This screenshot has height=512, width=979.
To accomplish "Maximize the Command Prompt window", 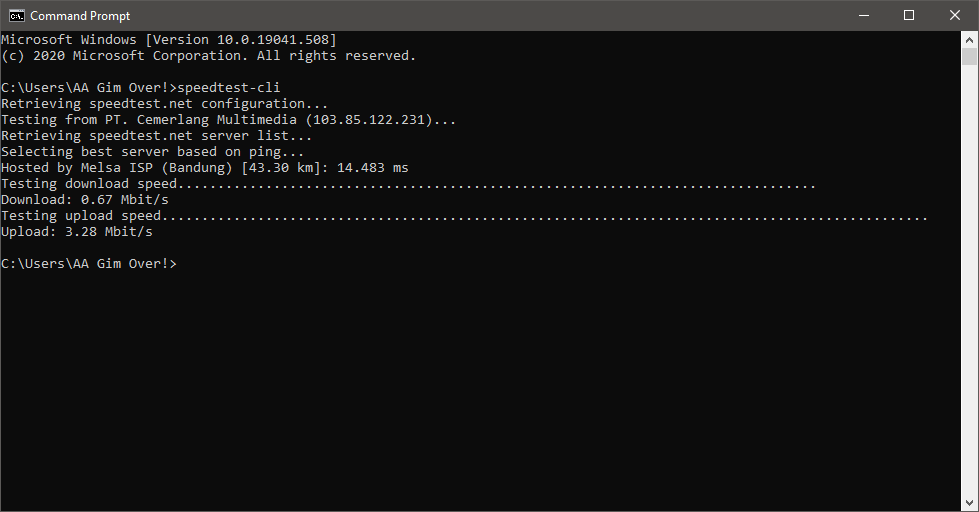I will (x=909, y=15).
